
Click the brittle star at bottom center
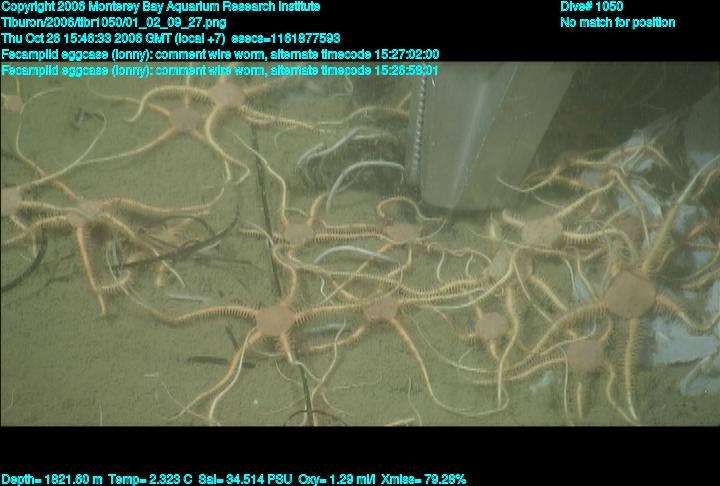272,320
